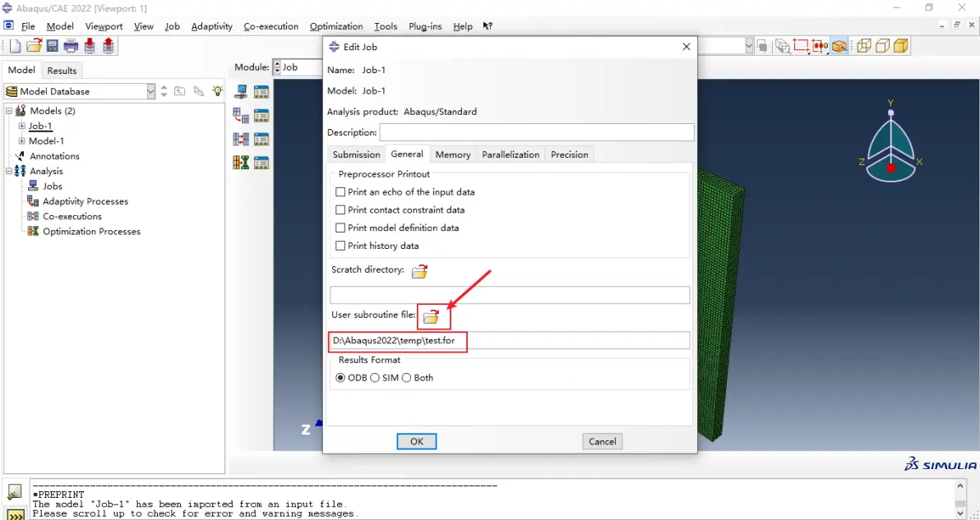The width and height of the screenshot is (980, 520).
Task: Click the user subroutine file path field
Action: (x=510, y=340)
